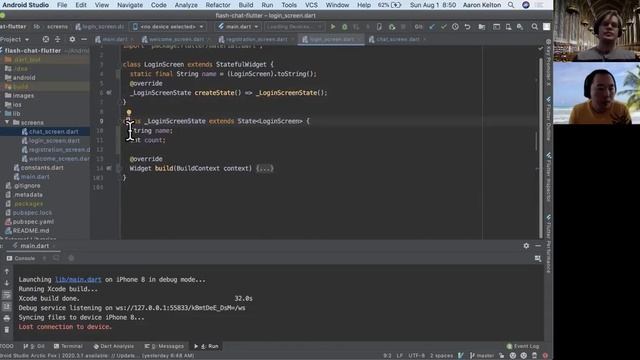Open the Event Log
This screenshot has height=360, width=640.
523,346
